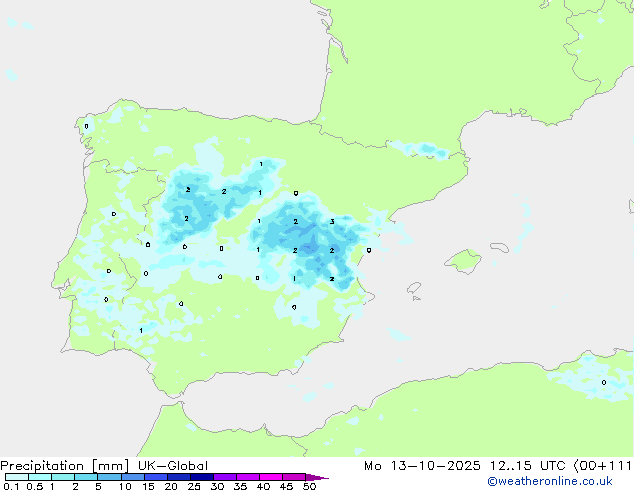
Task: Click the '0.5' legend scale label
Action: click(x=35, y=486)
